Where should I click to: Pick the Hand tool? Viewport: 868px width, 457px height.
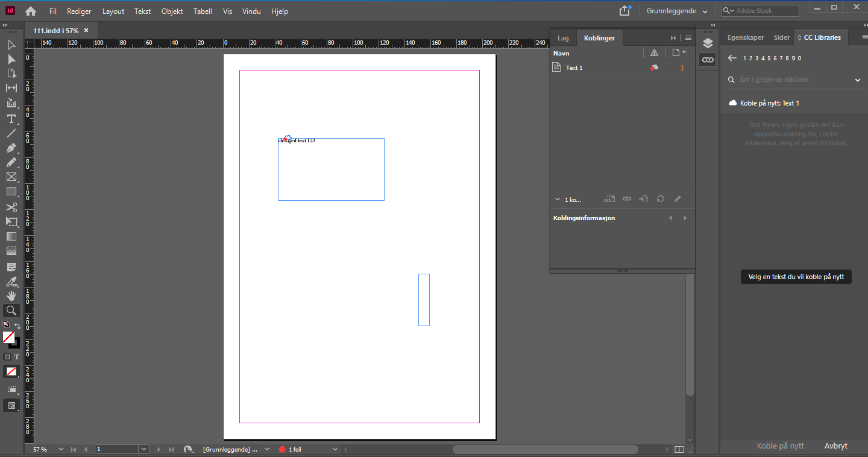pos(11,295)
